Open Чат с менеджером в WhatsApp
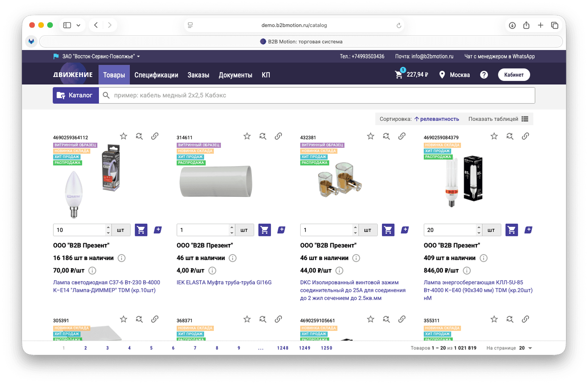 499,56
